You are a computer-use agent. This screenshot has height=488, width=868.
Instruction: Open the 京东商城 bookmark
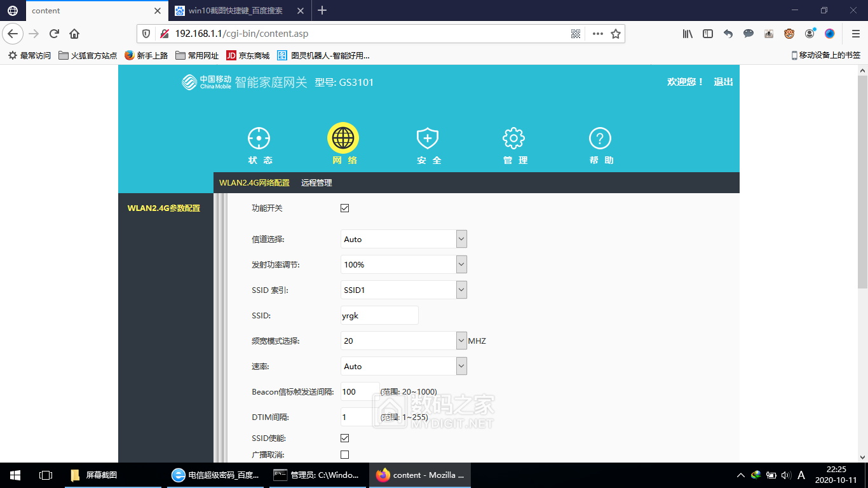tap(248, 55)
